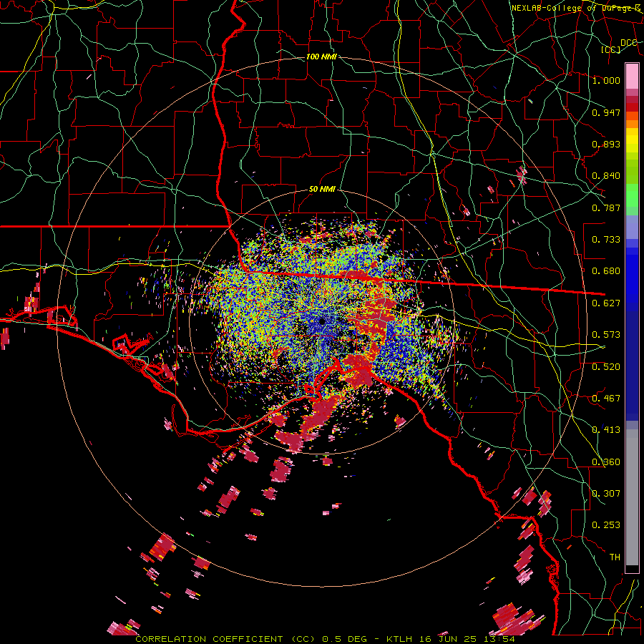Click the CORRELATION COEFFICIENT (CC) caption title
The width and height of the screenshot is (644, 644).
[x=225, y=639]
